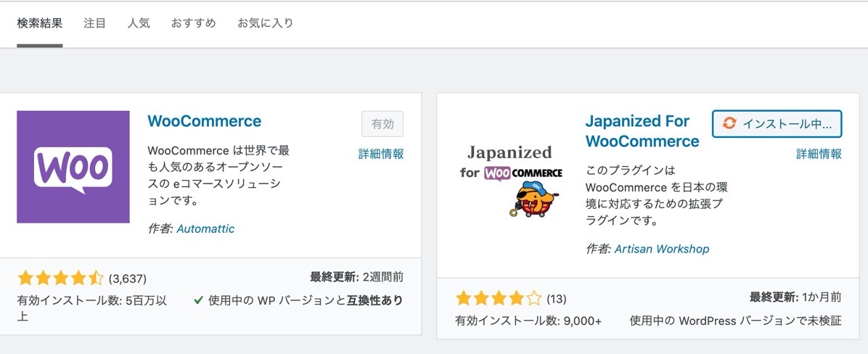Select the おすすめ tab
The width and height of the screenshot is (868, 354).
point(193,24)
